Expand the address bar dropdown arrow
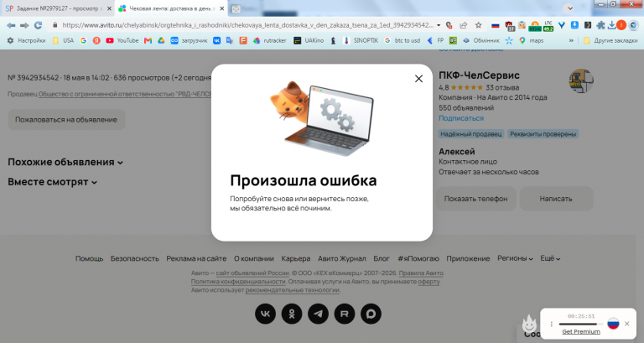Viewport: 644px width, 343px height. point(439,25)
